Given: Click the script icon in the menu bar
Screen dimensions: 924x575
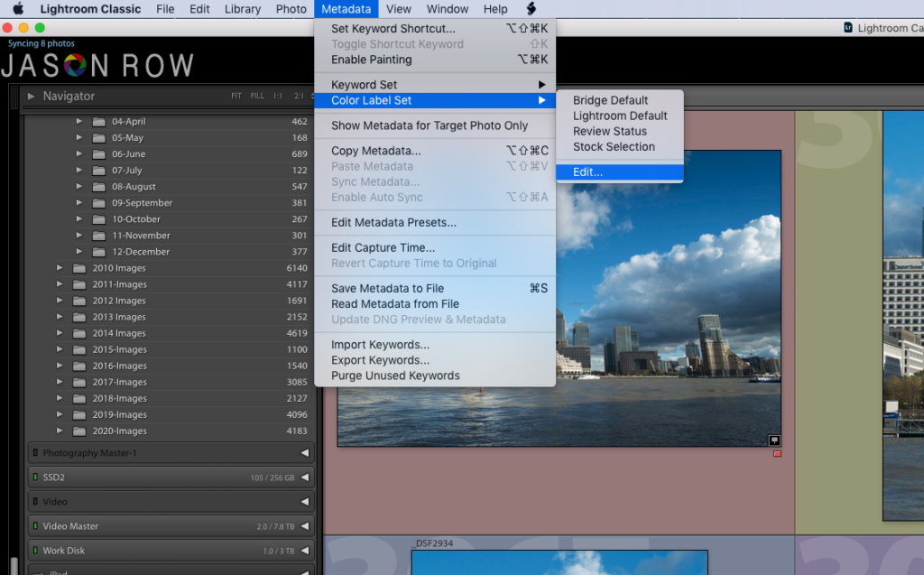Looking at the screenshot, I should pyautogui.click(x=531, y=9).
